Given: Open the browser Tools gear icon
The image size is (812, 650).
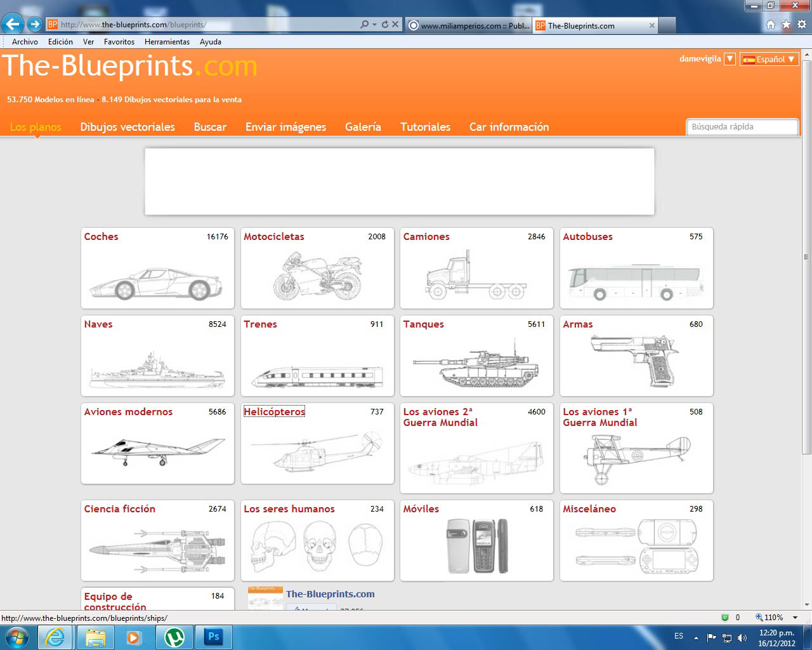Looking at the screenshot, I should 802,25.
